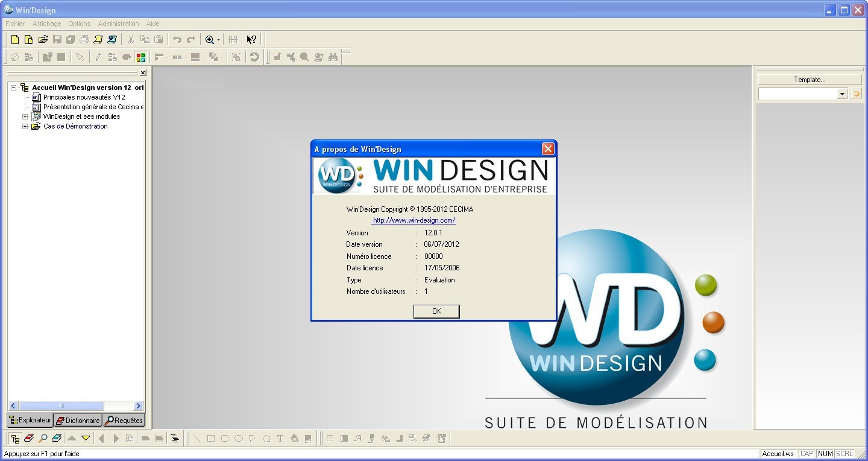Click the New document icon

tap(16, 40)
